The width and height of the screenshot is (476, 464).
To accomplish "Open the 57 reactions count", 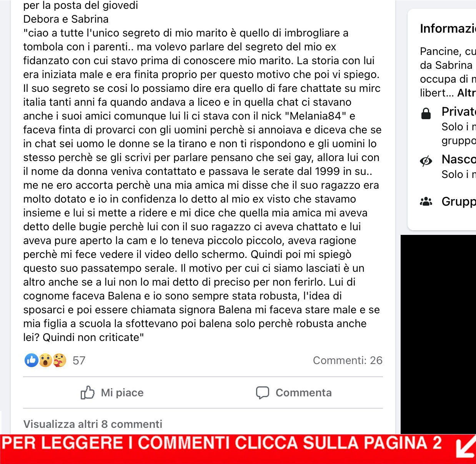I will pyautogui.click(x=79, y=361).
